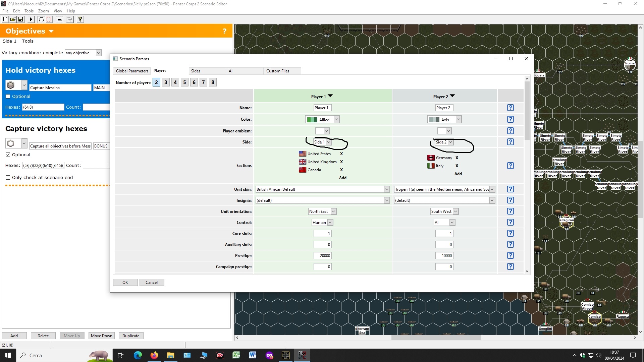Open help for the Prestige row

click(510, 255)
